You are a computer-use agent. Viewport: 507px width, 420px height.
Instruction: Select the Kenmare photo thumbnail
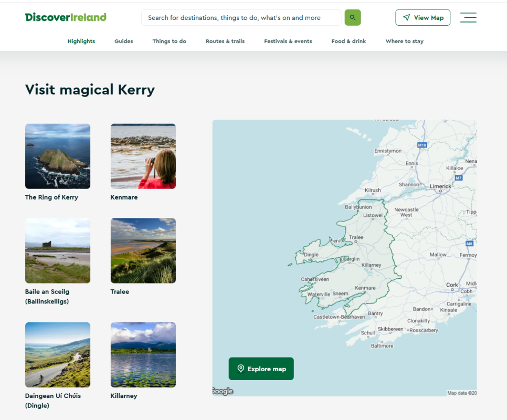(143, 156)
